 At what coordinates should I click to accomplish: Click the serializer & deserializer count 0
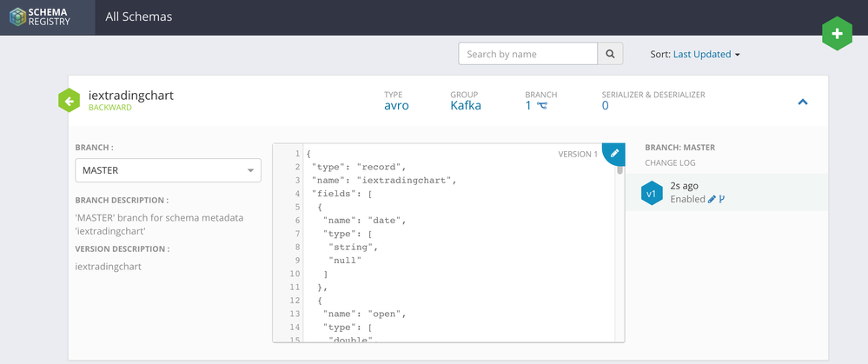606,106
